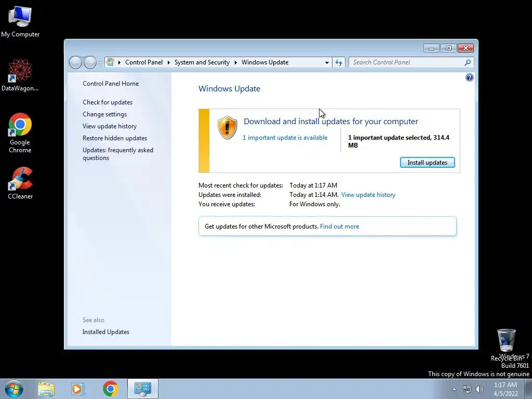Viewport: 532px width, 399px height.
Task: Click 1 important update is available
Action: click(285, 137)
